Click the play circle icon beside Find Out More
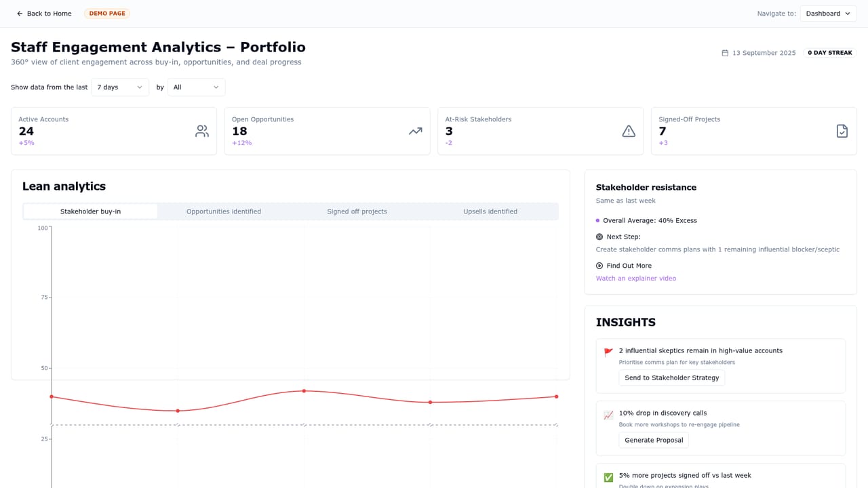The height and width of the screenshot is (488, 868). click(x=599, y=266)
